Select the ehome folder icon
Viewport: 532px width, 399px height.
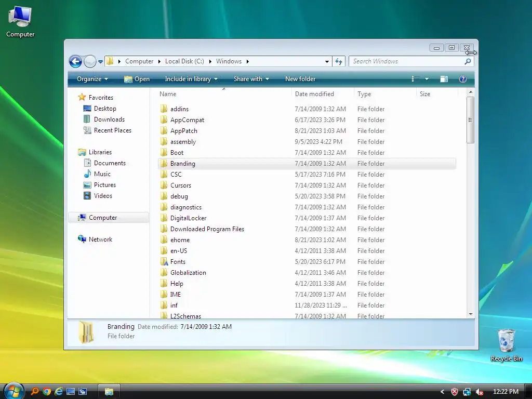click(164, 240)
